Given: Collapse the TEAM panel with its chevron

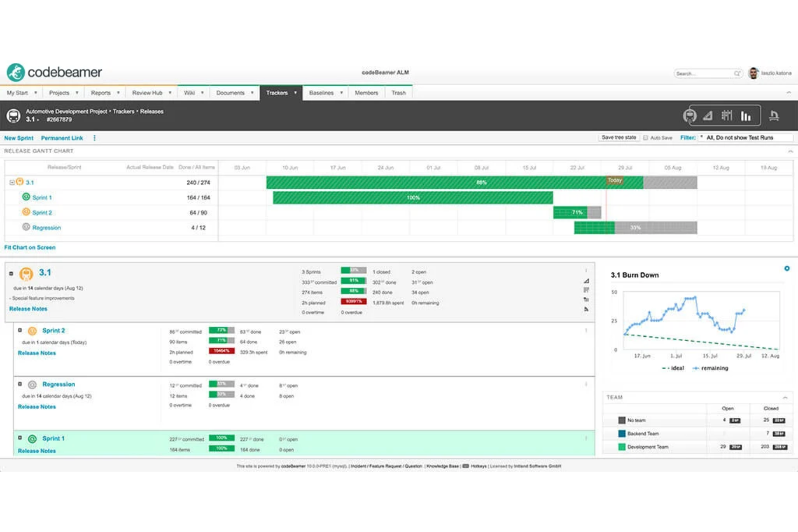Looking at the screenshot, I should pyautogui.click(x=785, y=397).
